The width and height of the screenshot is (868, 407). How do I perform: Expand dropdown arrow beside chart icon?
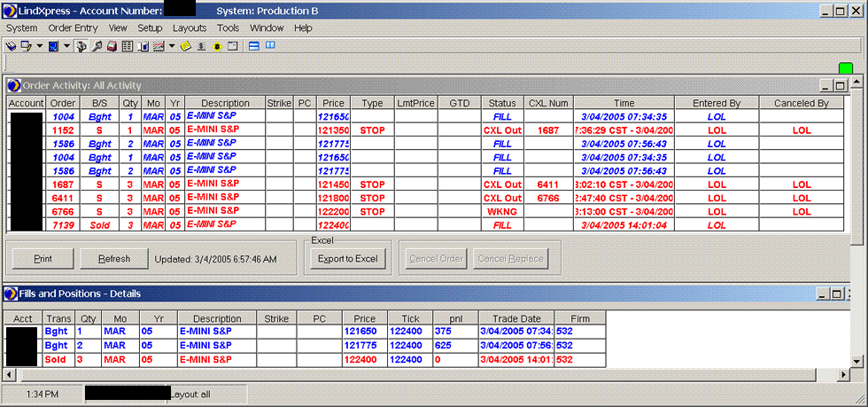172,47
